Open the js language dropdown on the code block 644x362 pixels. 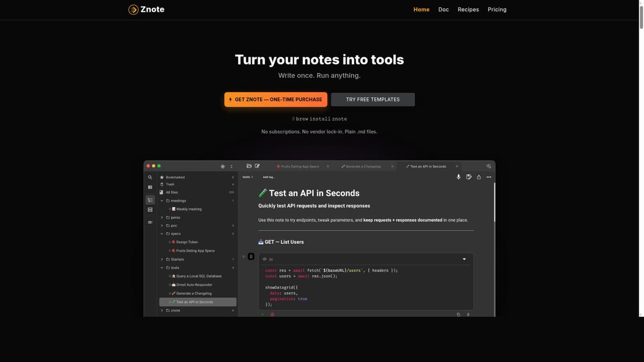click(x=464, y=258)
